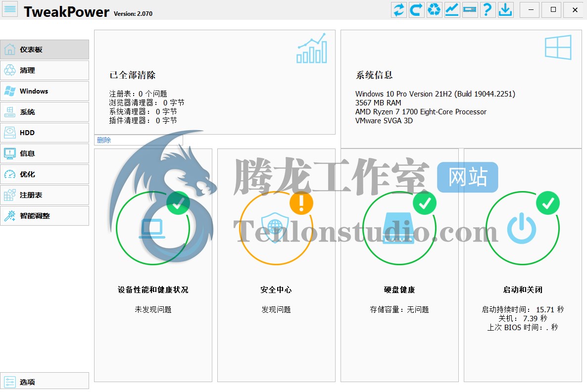Open the 注册表 sidebar section

(x=45, y=195)
